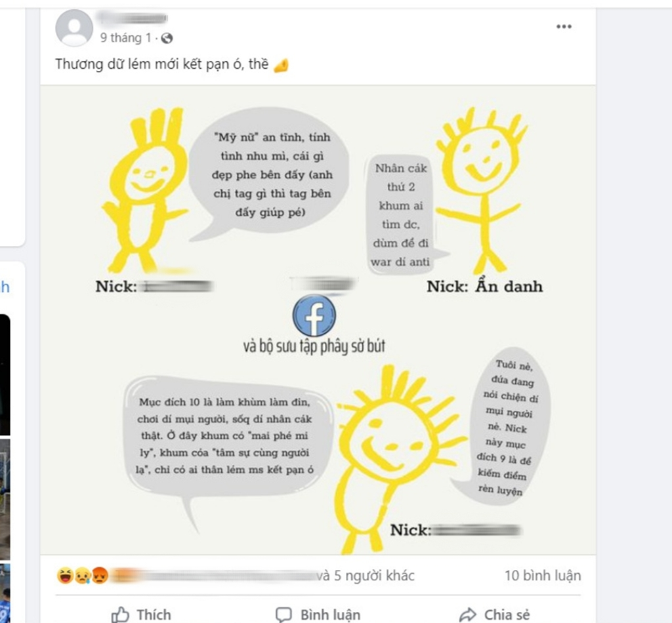Click the 9 tháng 1 post timestamp
The width and height of the screenshot is (672, 623).
coord(125,38)
